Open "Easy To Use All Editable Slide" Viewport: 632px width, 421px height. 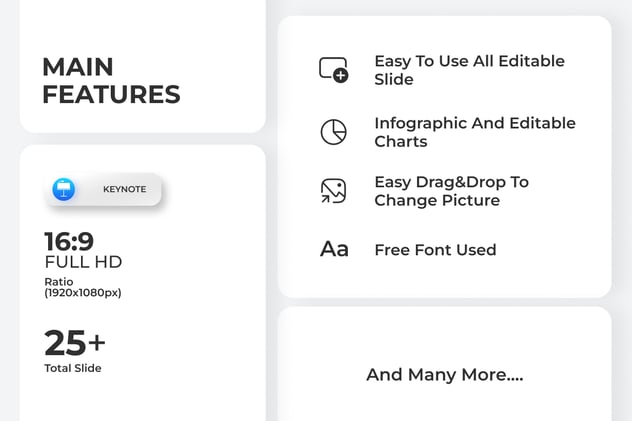(x=469, y=70)
